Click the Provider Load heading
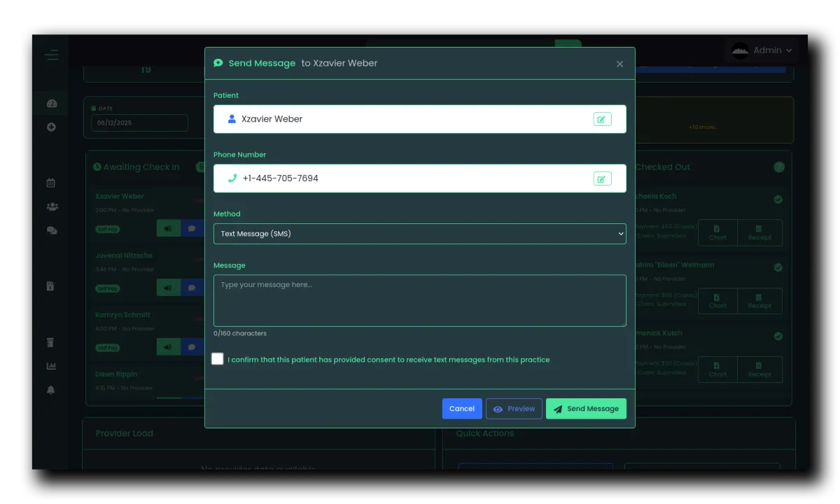 (x=125, y=434)
